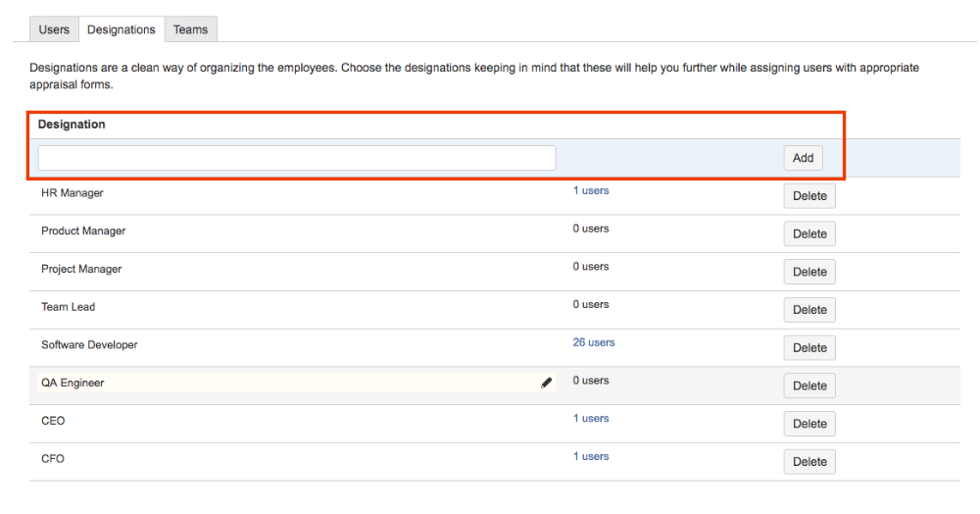Viewport: 980px width, 514px height.
Task: Click the pencil edit icon on QA Engineer
Action: click(x=546, y=383)
